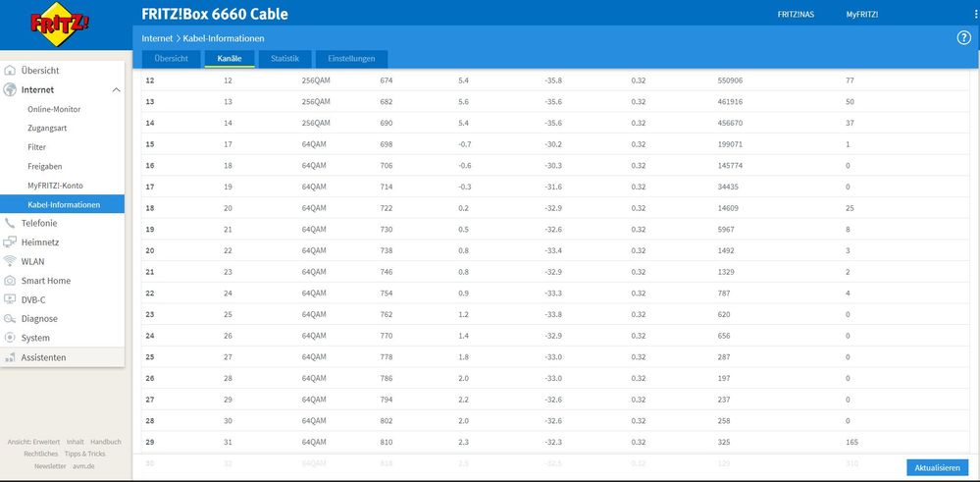Viewport: 980px width, 482px height.
Task: Click the FRITZ! logo
Action: 60,24
